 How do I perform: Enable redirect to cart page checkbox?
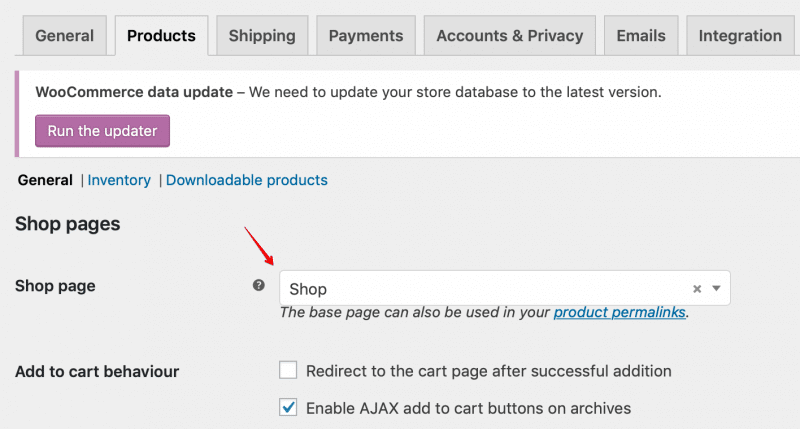(288, 370)
